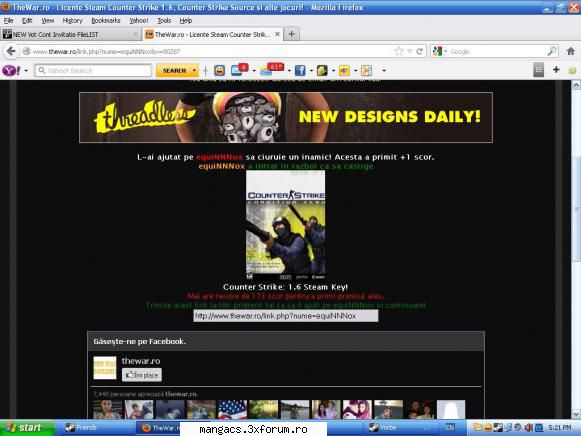Viewport: 581px width, 436px height.
Task: Open a new tab with plus button
Action: pos(292,34)
